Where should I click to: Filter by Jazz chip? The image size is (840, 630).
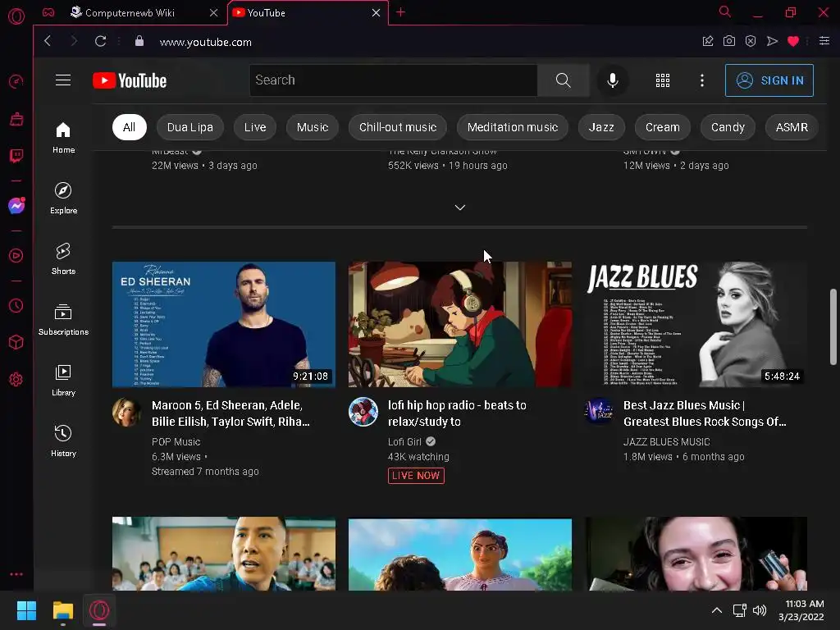pyautogui.click(x=601, y=127)
